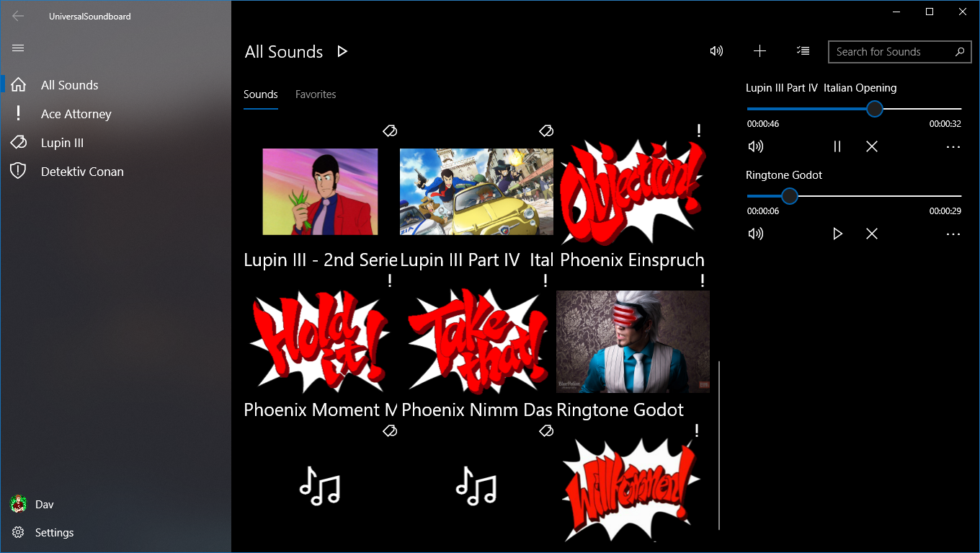This screenshot has height=553, width=980.
Task: Click the plus icon to add sound
Action: [x=759, y=51]
